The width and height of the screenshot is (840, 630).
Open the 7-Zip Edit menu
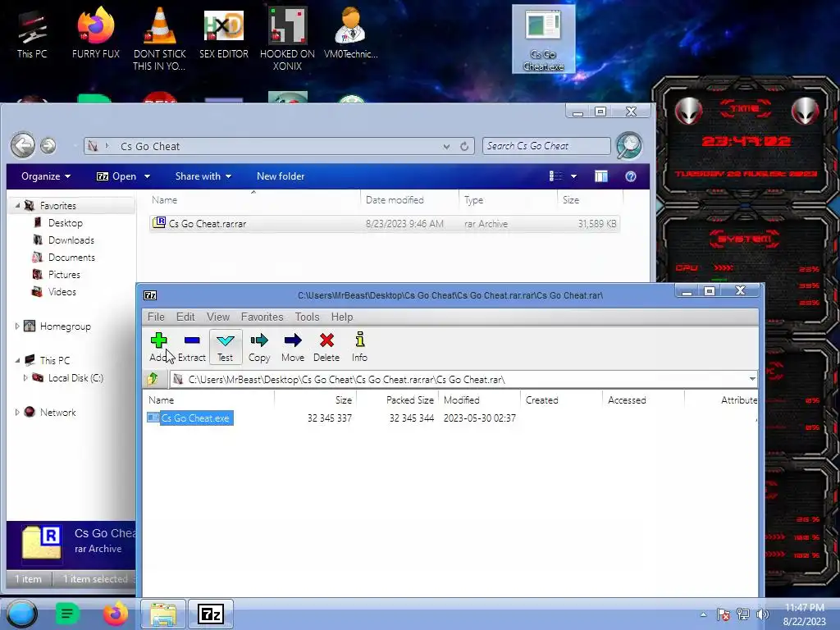pyautogui.click(x=185, y=317)
